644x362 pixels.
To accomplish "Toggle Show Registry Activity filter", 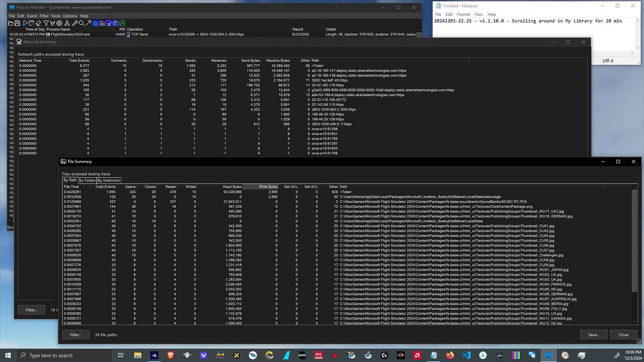I will [x=95, y=24].
